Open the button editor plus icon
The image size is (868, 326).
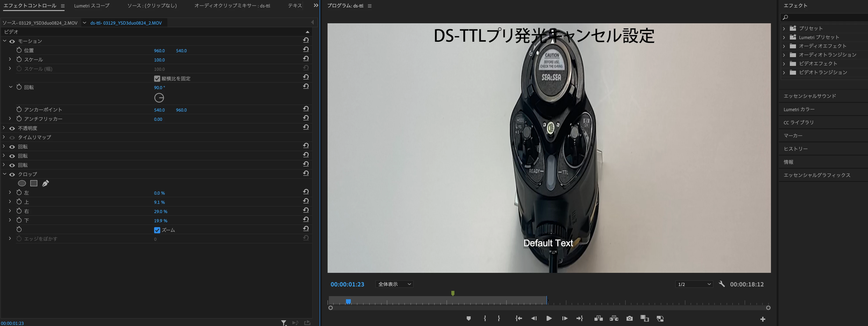pos(763,319)
